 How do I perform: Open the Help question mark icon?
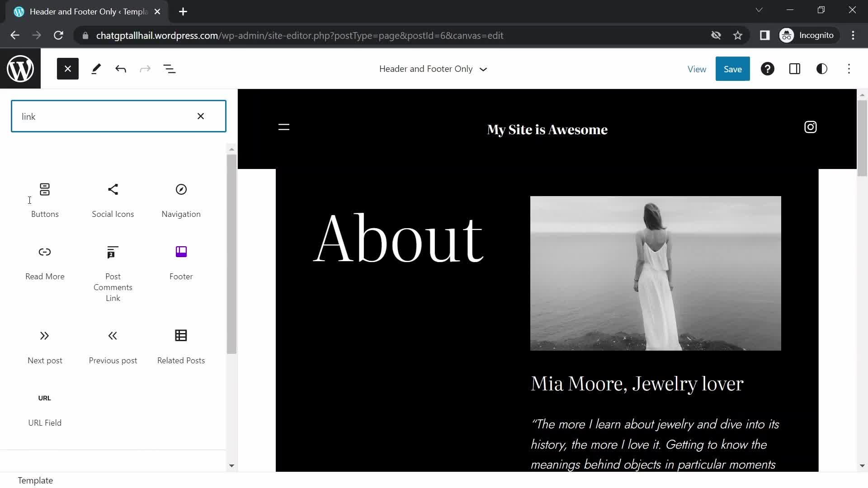pyautogui.click(x=768, y=69)
